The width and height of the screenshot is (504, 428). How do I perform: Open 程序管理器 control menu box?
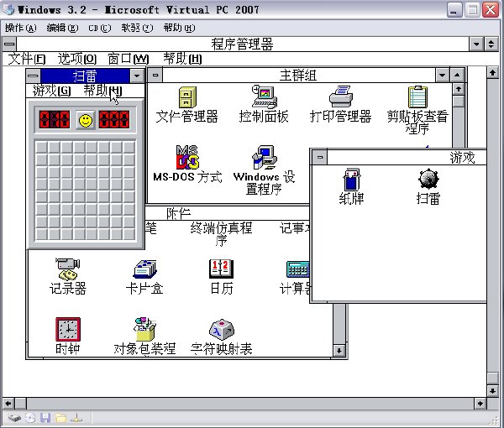pyautogui.click(x=9, y=44)
